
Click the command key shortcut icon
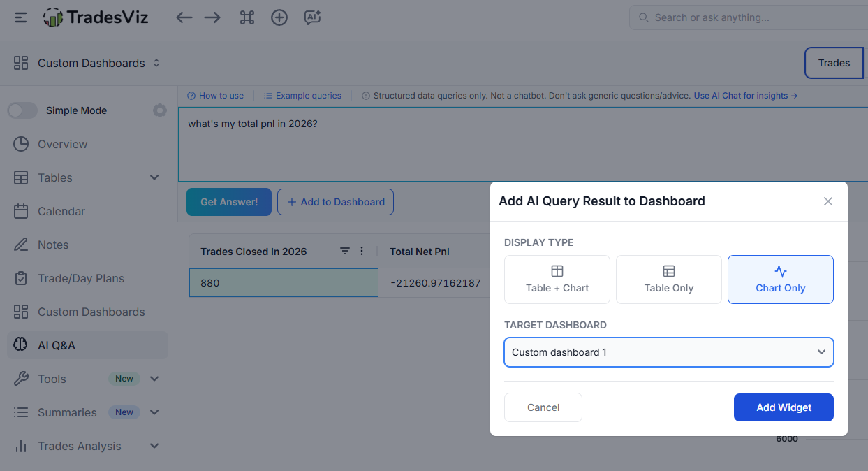coord(247,17)
